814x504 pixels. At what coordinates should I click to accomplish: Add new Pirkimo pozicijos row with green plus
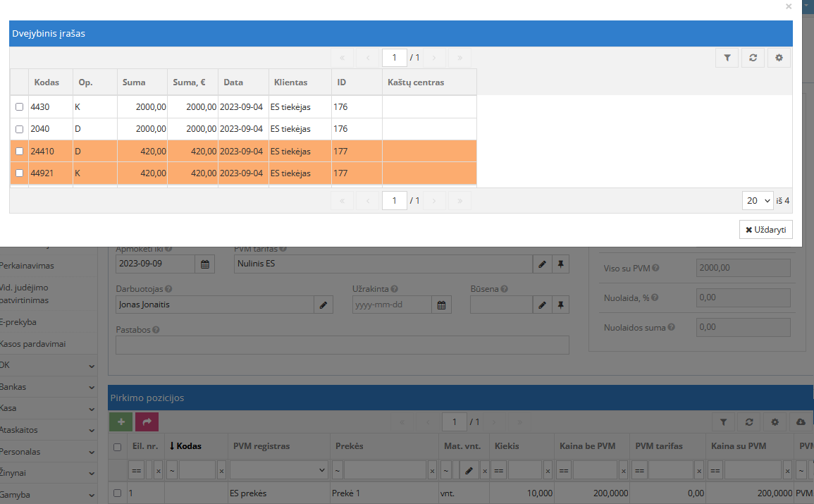121,422
